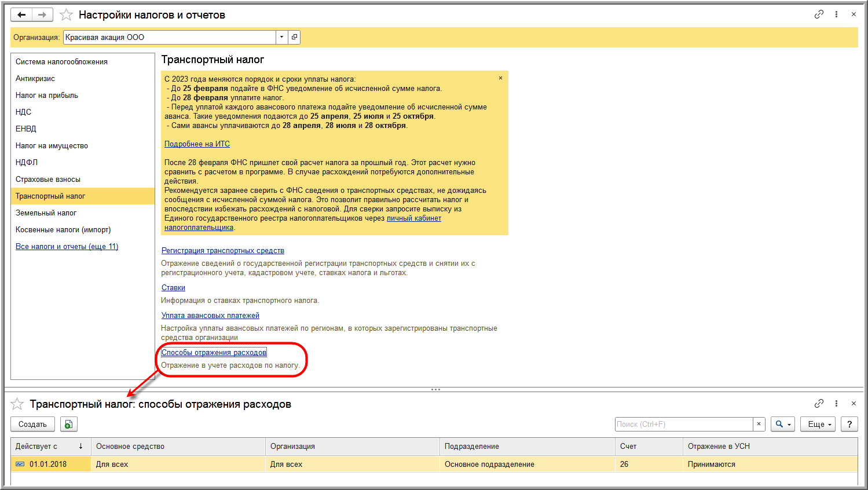Copy link icon in lower panel header

[819, 403]
